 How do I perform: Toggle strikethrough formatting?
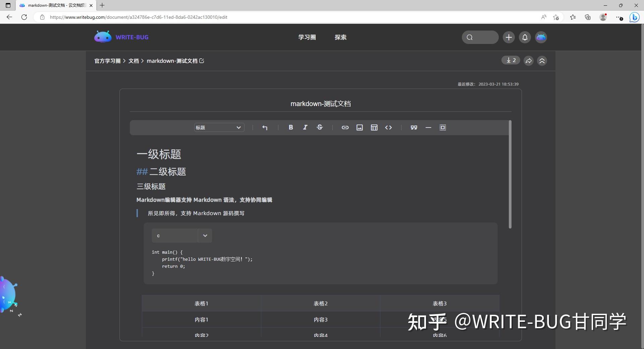pyautogui.click(x=320, y=128)
